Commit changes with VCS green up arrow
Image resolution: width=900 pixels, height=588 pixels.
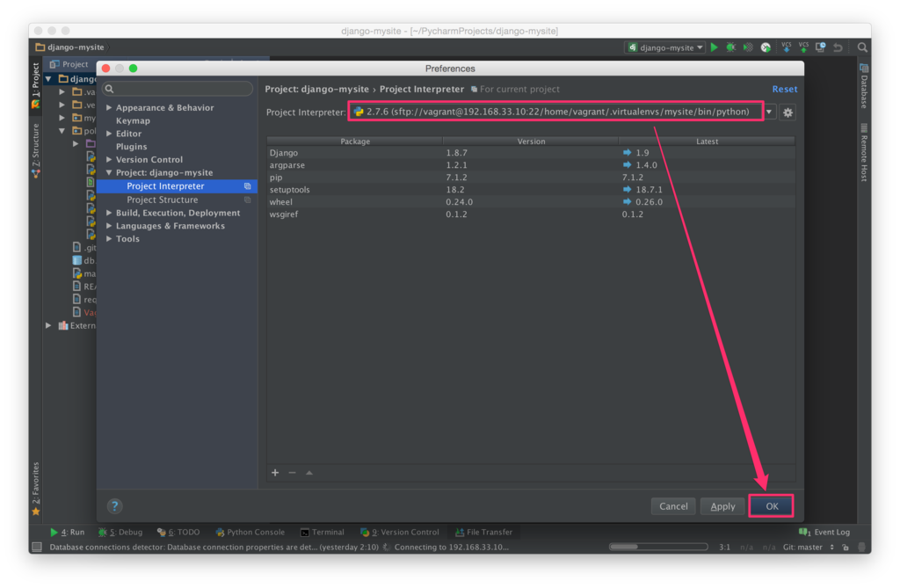pos(803,47)
